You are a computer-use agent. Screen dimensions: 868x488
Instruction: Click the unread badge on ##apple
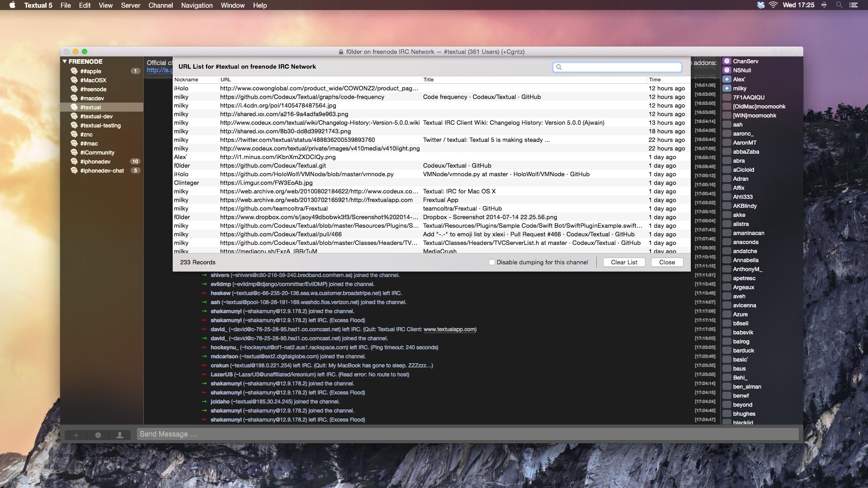click(x=135, y=71)
